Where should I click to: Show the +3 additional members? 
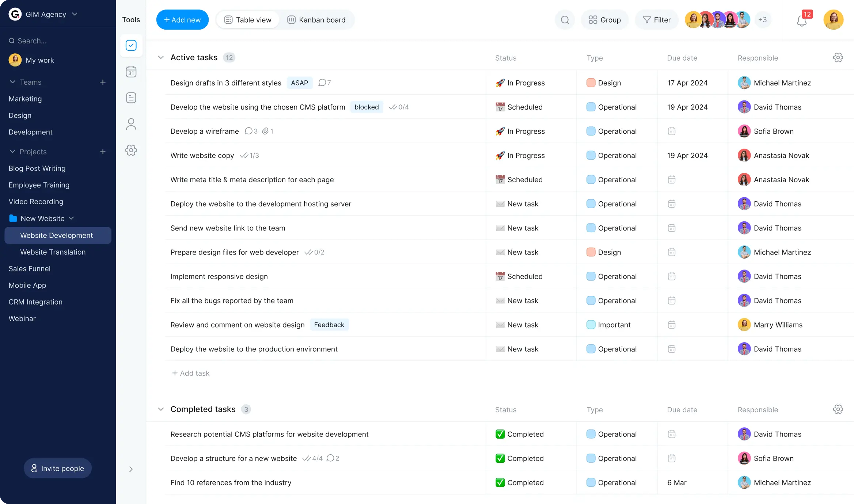coord(762,20)
